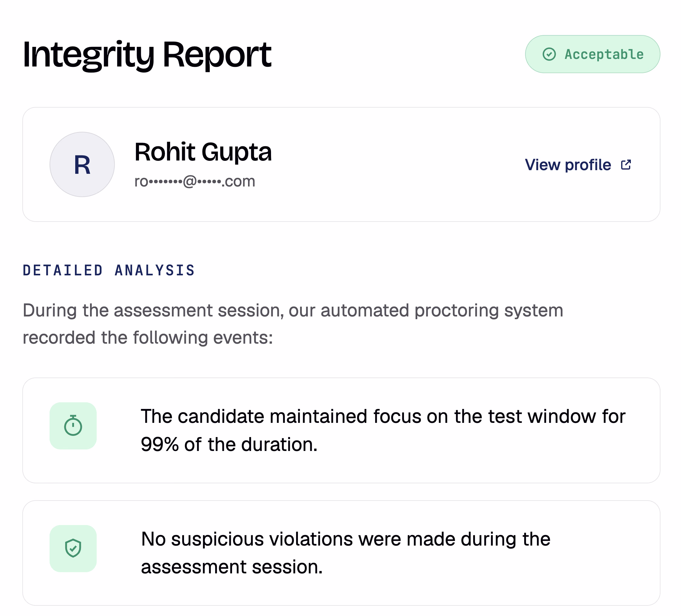Click the external link icon beside View profile
Viewport: 681px width, 616px height.
pyautogui.click(x=626, y=165)
